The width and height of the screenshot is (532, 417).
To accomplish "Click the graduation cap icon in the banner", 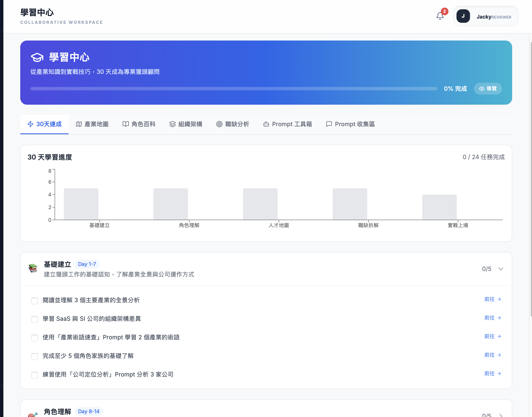I will coord(37,57).
